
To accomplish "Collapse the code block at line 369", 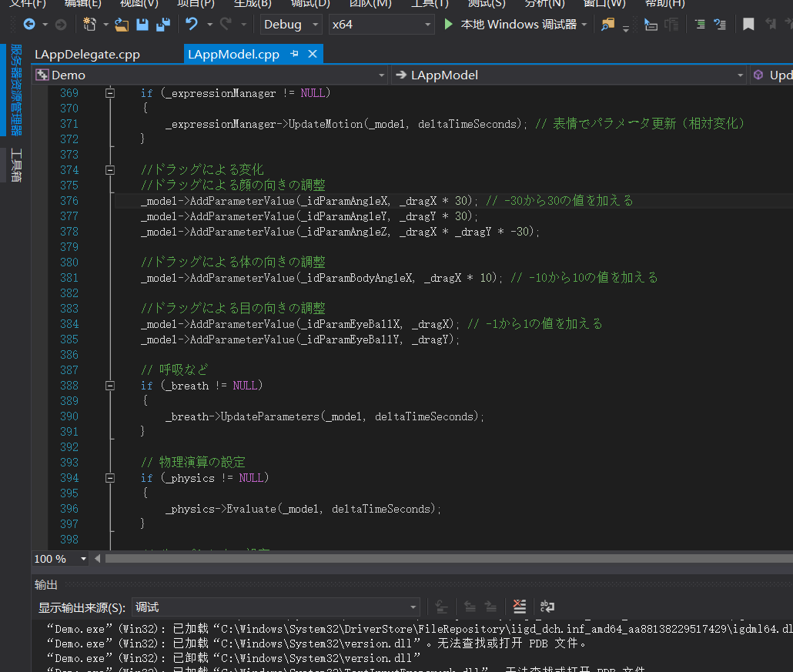I will click(x=110, y=93).
